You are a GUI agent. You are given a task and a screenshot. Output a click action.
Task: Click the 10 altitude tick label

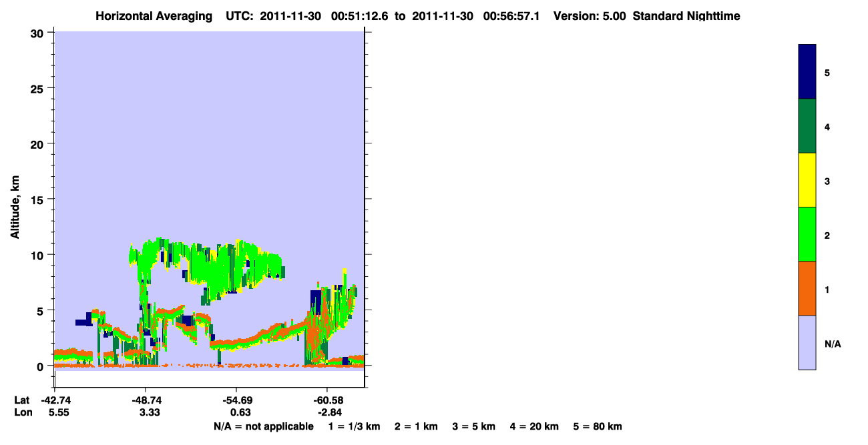tap(38, 255)
